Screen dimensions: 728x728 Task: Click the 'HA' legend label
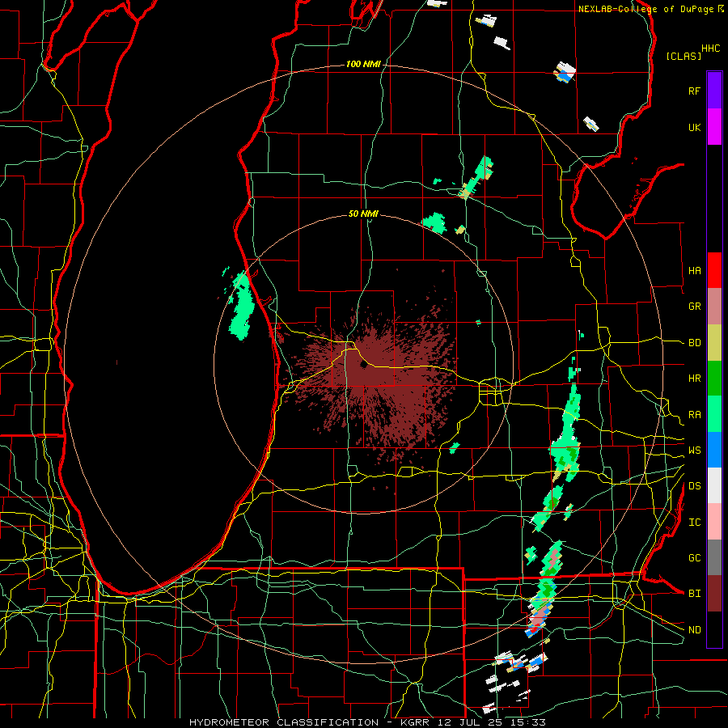point(694,271)
